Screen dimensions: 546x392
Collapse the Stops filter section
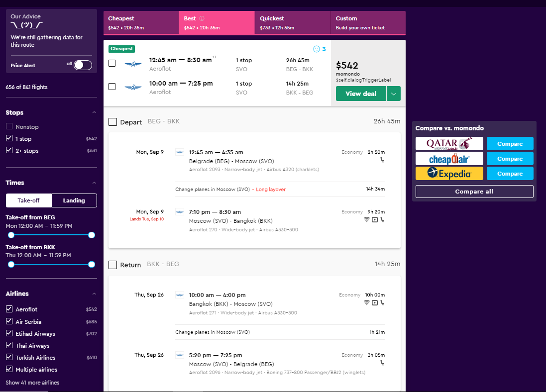pos(94,112)
